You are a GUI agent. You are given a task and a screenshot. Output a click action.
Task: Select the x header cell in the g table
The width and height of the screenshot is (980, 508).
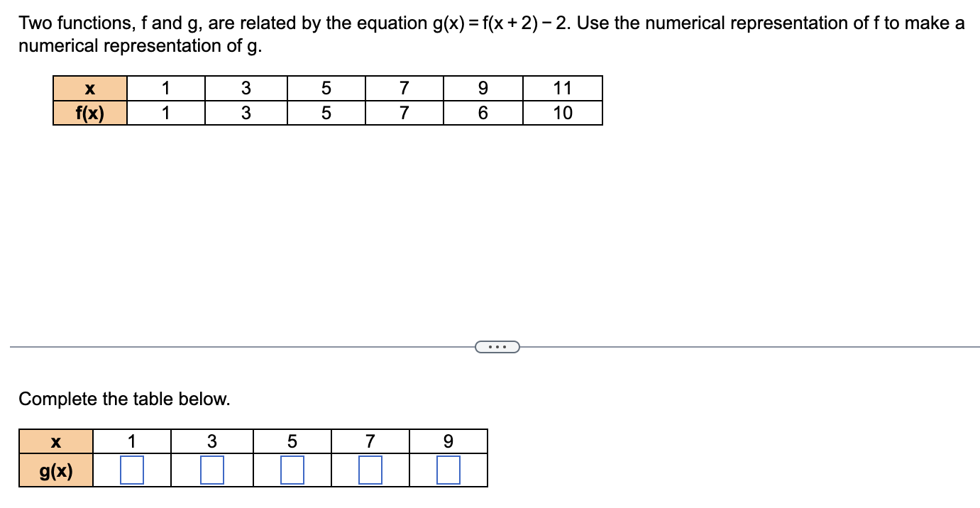(x=56, y=441)
